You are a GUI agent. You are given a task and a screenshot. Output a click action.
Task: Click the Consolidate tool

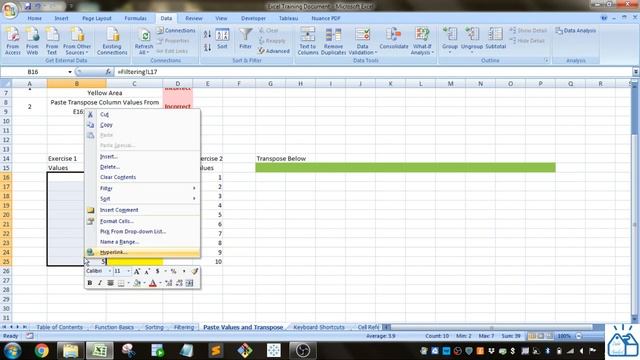(x=393, y=39)
